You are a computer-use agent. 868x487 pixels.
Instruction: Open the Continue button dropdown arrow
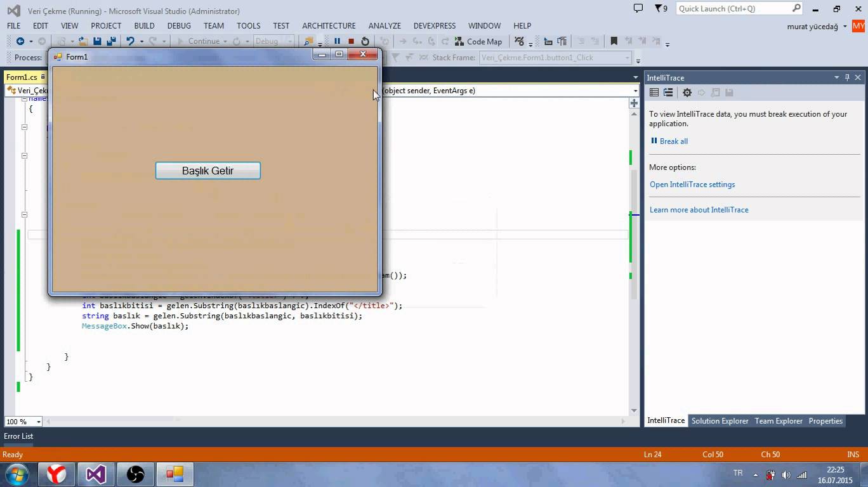pos(225,42)
